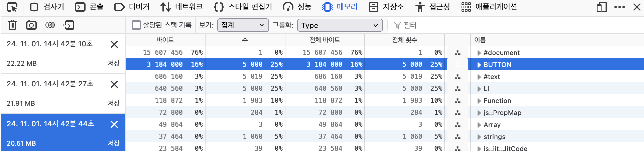Open the 보기 집계 dropdown
The width and height of the screenshot is (644, 151).
243,25
